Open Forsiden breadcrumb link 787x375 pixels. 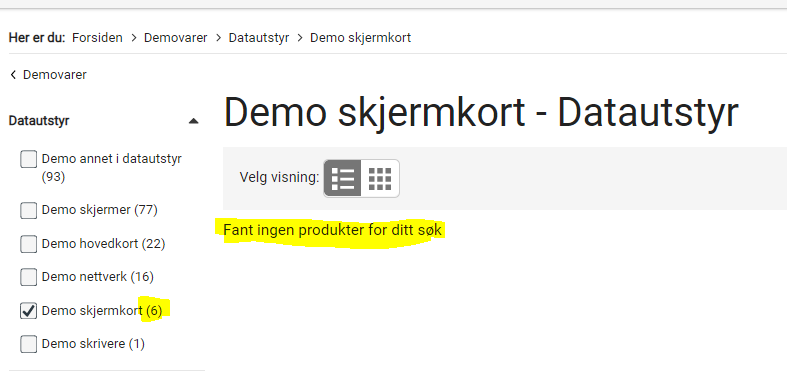(97, 38)
